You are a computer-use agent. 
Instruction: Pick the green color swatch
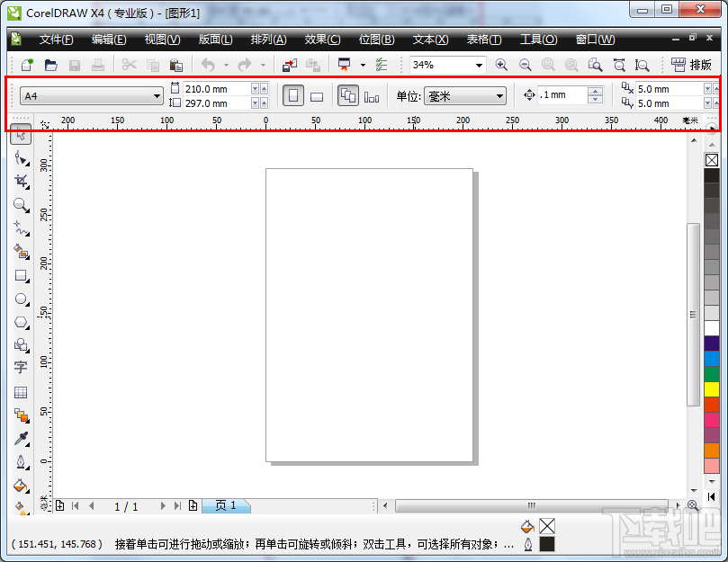point(712,374)
